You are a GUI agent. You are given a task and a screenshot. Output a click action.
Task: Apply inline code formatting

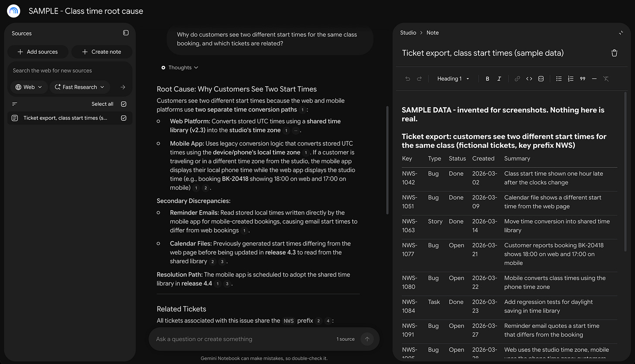click(529, 79)
